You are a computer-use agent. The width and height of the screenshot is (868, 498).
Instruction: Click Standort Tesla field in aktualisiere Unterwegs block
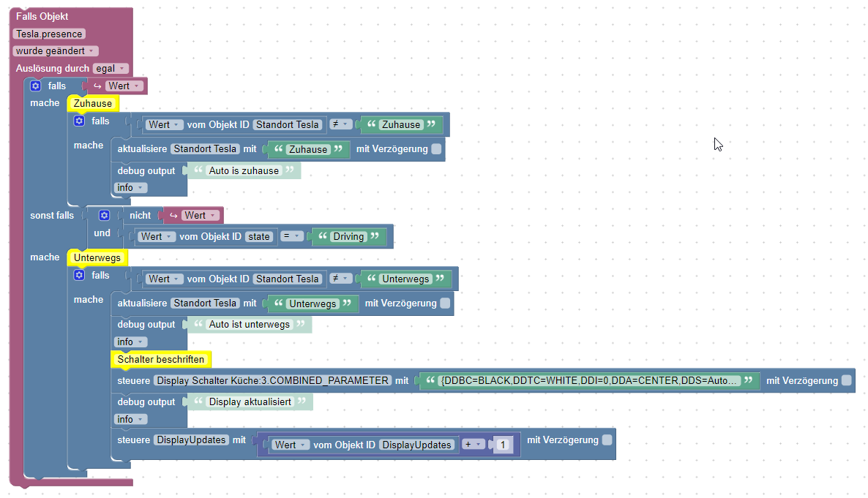(206, 303)
